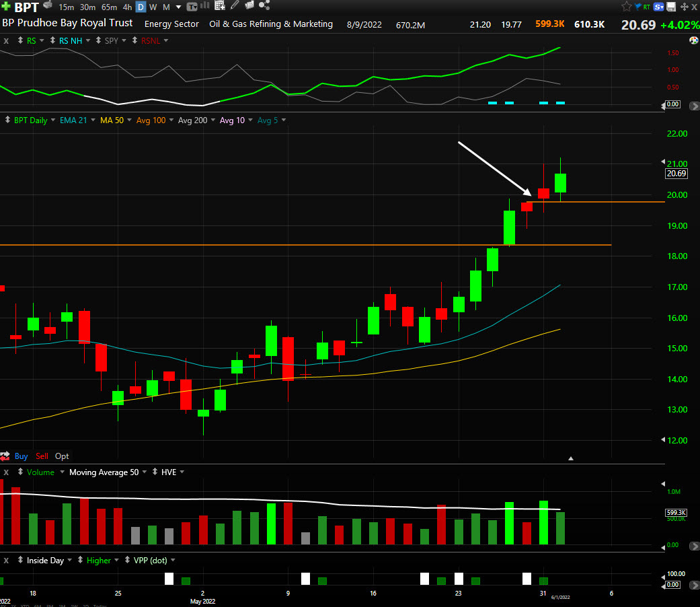The width and height of the screenshot is (700, 607).
Task: Click the reorder arrows beside Inside Day
Action: [x=21, y=560]
